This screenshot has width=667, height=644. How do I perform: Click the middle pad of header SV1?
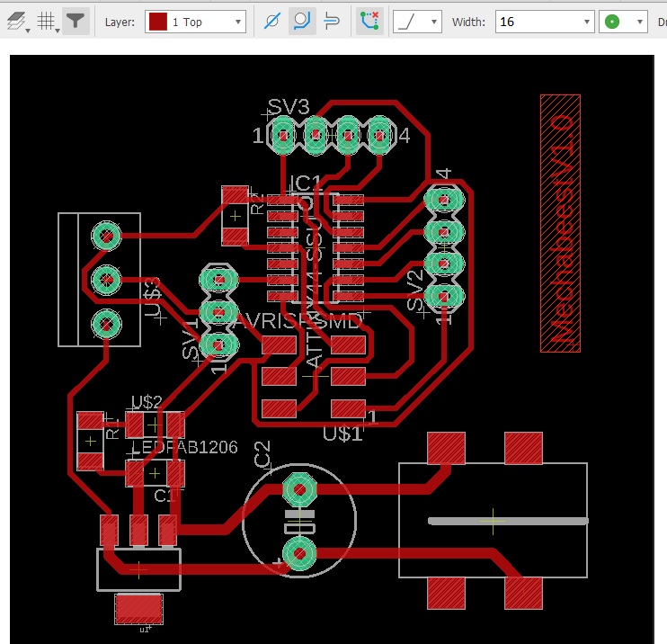click(218, 312)
